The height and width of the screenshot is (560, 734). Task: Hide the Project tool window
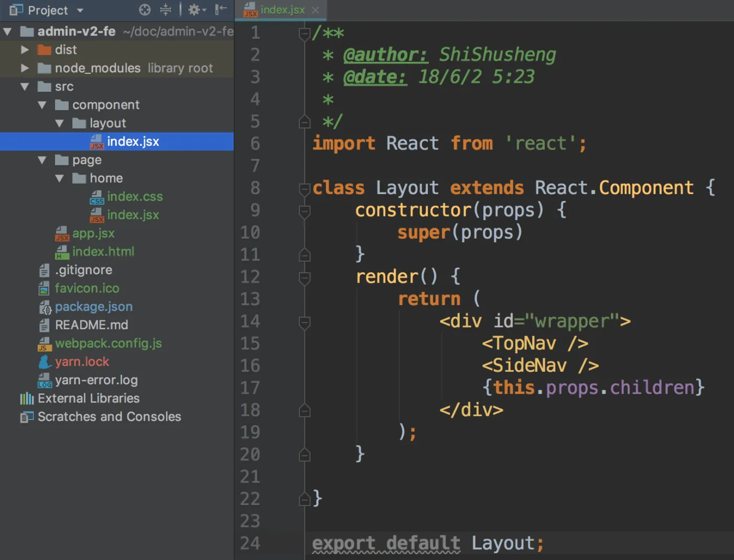tap(221, 9)
